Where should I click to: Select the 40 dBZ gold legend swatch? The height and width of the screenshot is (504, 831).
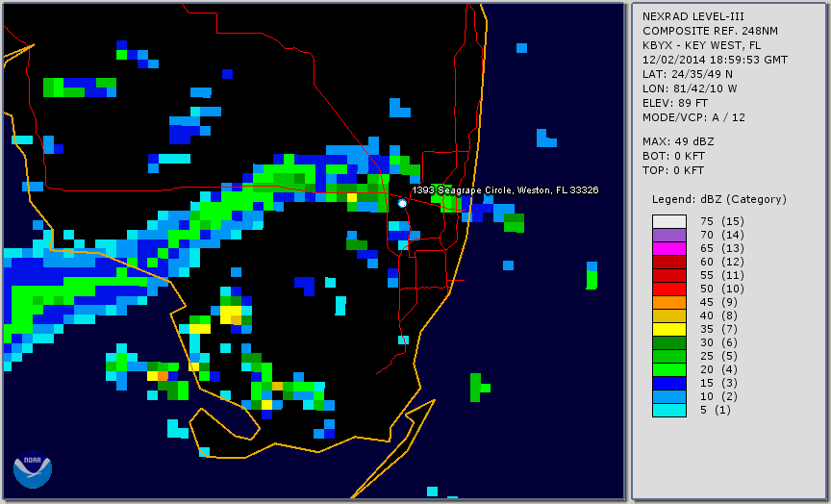(x=669, y=315)
